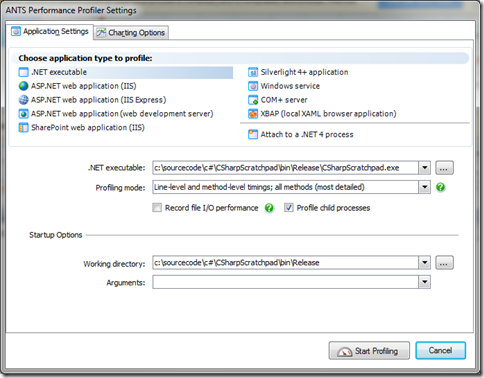Viewport: 484px width, 378px height.
Task: Select the .NET executable application type icon
Action: click(x=23, y=72)
